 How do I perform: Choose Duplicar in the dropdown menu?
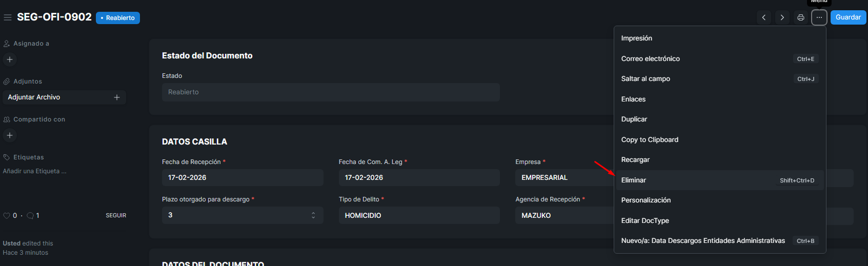click(x=634, y=119)
